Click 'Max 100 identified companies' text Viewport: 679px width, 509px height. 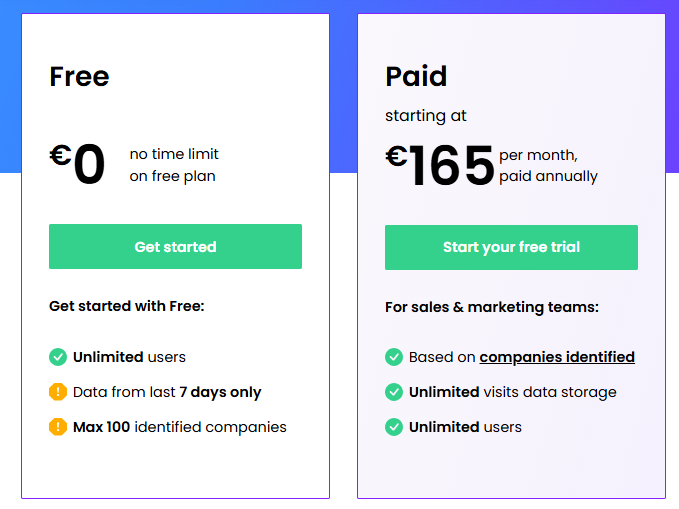(x=180, y=427)
